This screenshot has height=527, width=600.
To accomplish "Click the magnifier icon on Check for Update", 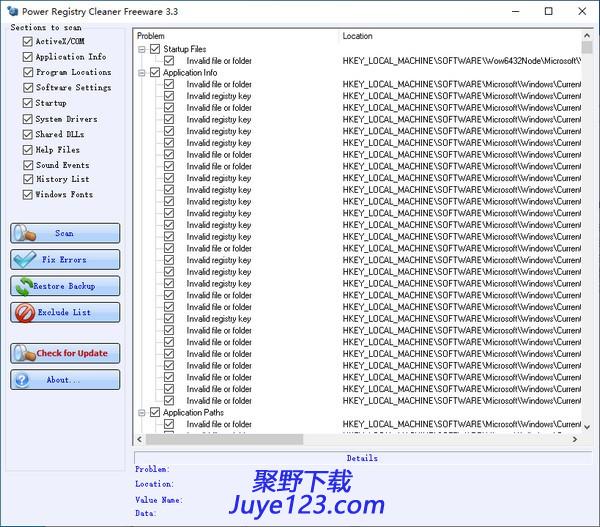I will [x=24, y=353].
